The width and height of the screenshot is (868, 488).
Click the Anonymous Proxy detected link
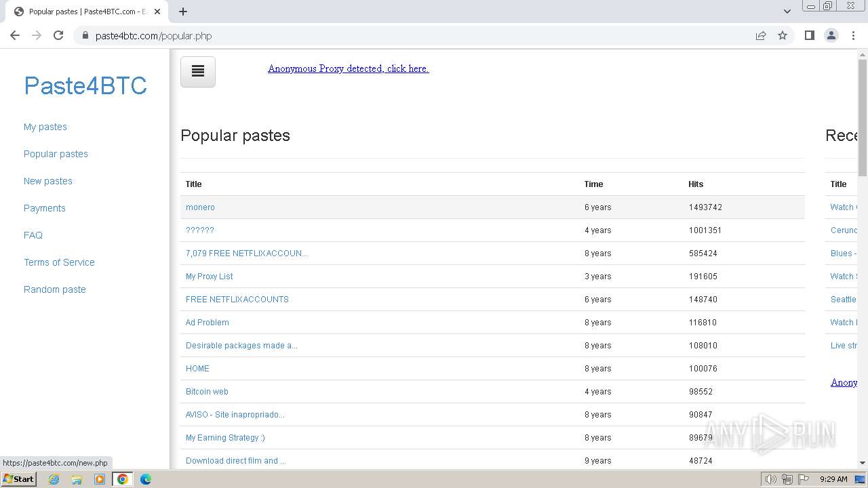pyautogui.click(x=349, y=68)
